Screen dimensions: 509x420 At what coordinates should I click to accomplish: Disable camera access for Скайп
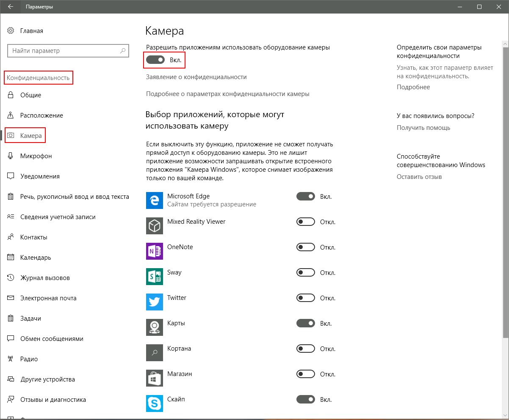click(x=306, y=399)
